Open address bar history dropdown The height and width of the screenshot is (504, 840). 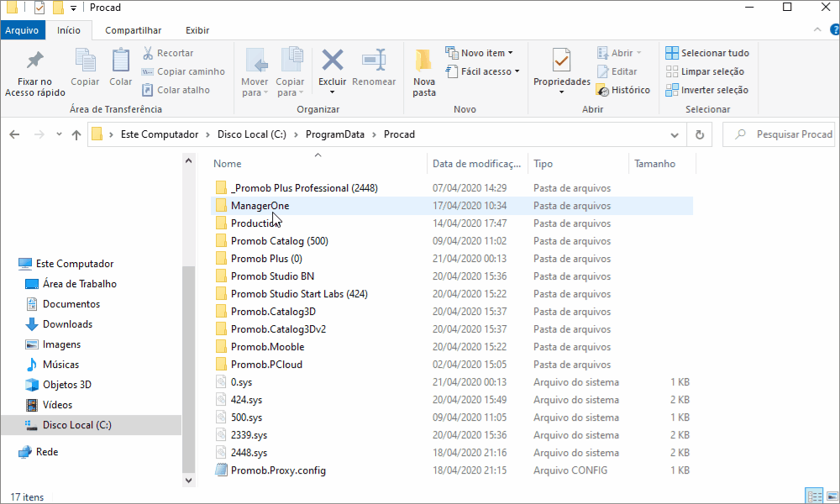point(675,135)
